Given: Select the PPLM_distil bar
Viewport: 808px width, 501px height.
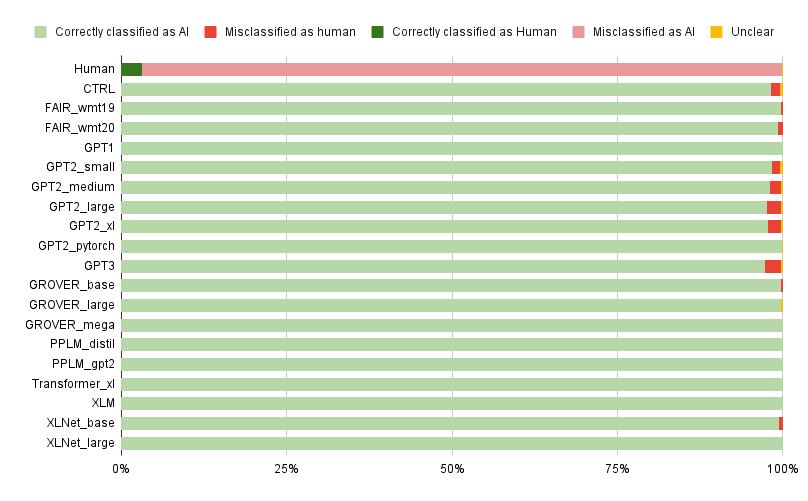Looking at the screenshot, I should [x=452, y=345].
